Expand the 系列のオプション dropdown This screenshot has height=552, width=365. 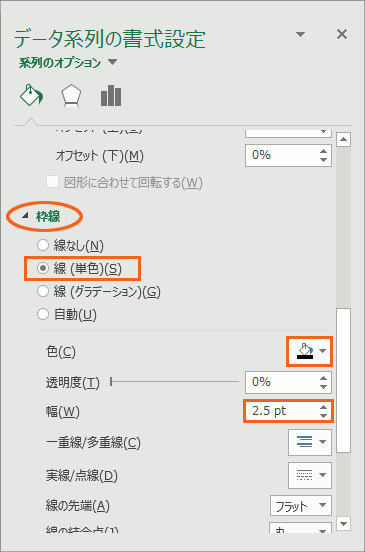[x=68, y=63]
